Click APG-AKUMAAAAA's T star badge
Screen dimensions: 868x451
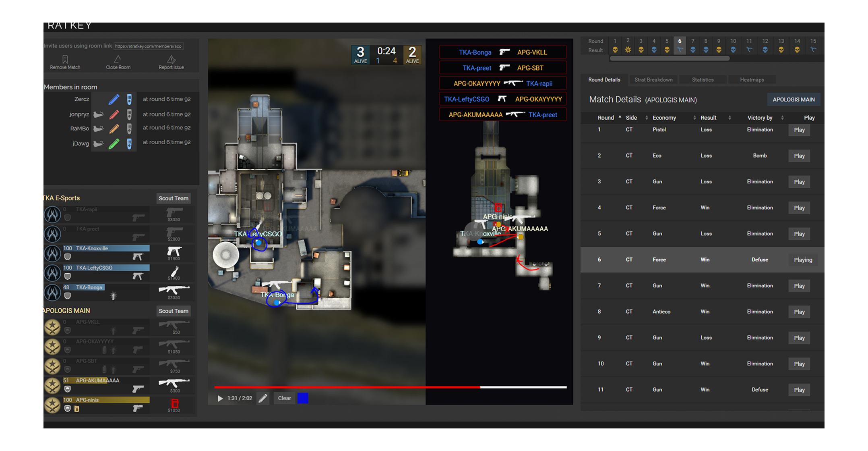[x=52, y=386]
